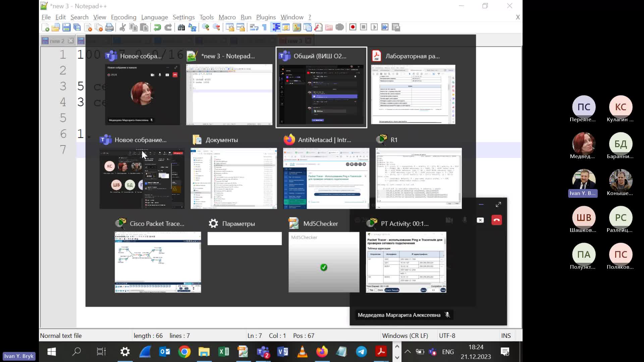Toggle INS insert mode in status bar

[506, 336]
